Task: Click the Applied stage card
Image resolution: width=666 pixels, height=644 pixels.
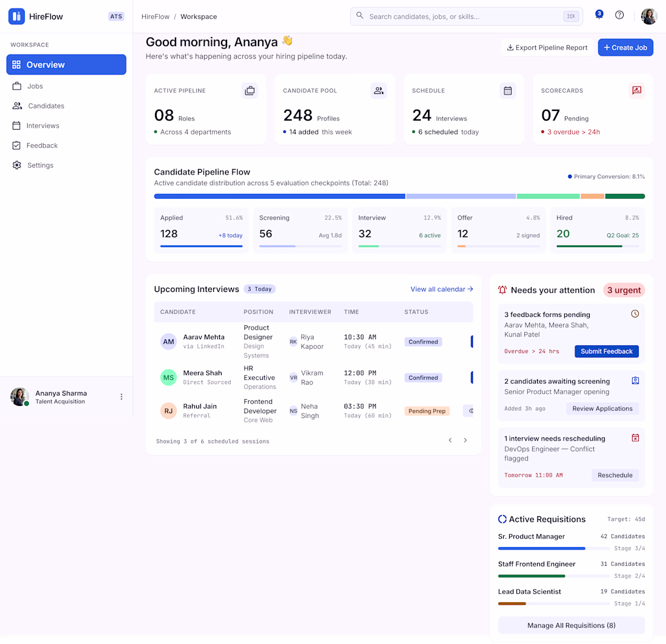Action: coord(202,230)
